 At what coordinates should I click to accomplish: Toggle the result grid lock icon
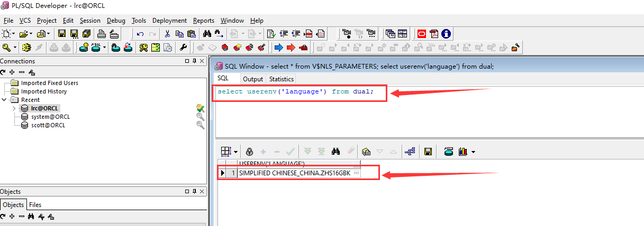point(249,152)
